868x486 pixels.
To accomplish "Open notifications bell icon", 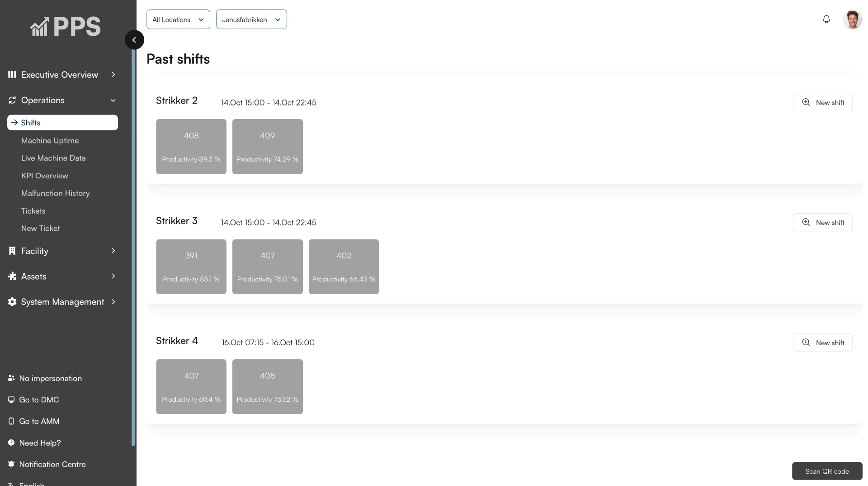I will (x=826, y=19).
